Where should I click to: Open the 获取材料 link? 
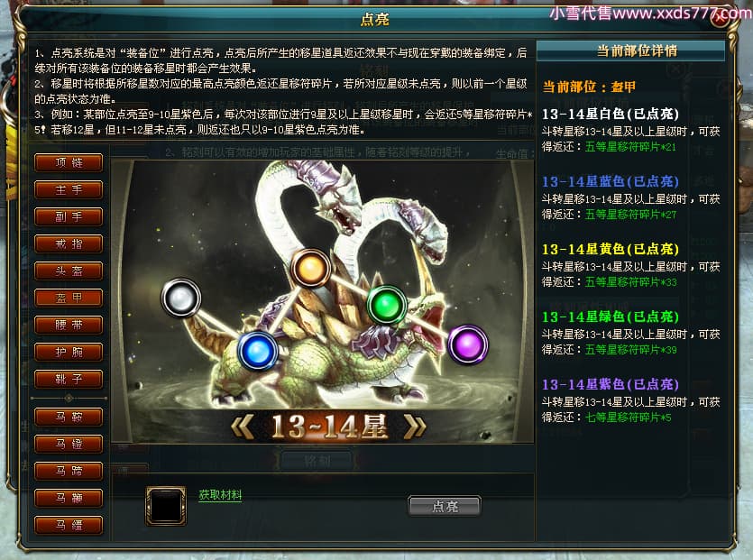[x=220, y=495]
